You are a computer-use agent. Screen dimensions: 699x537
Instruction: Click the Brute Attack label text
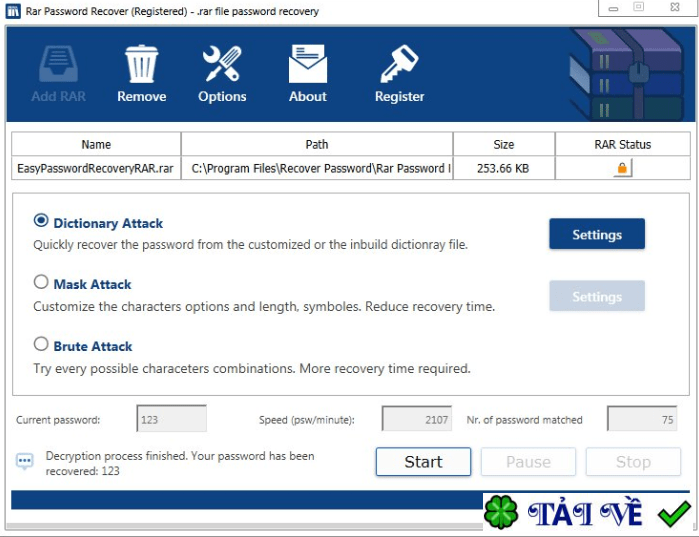tap(93, 346)
